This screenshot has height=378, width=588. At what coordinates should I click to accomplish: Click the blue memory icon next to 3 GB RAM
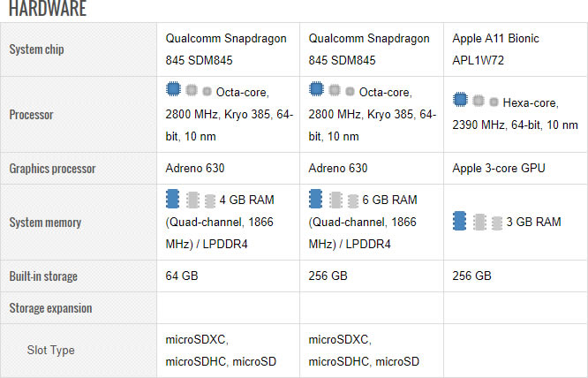point(459,221)
